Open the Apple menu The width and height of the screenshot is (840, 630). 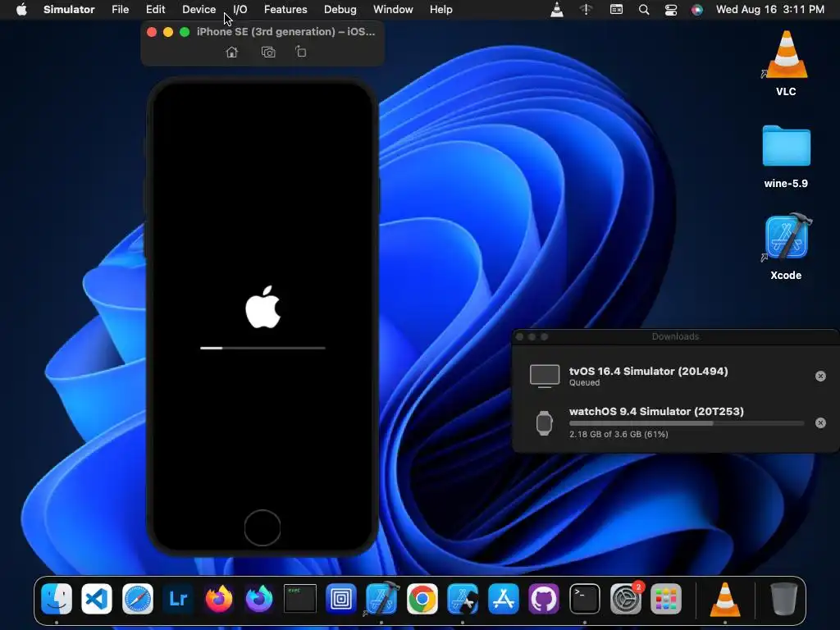[21, 10]
